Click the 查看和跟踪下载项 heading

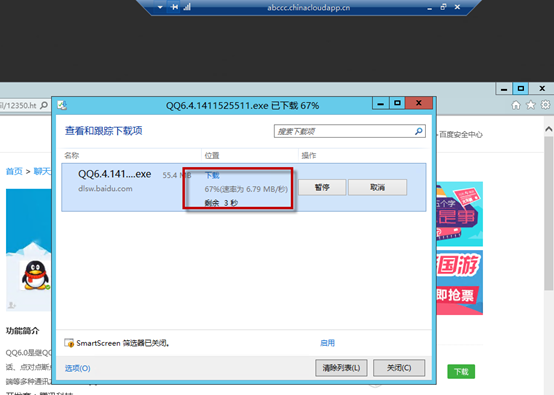[104, 131]
